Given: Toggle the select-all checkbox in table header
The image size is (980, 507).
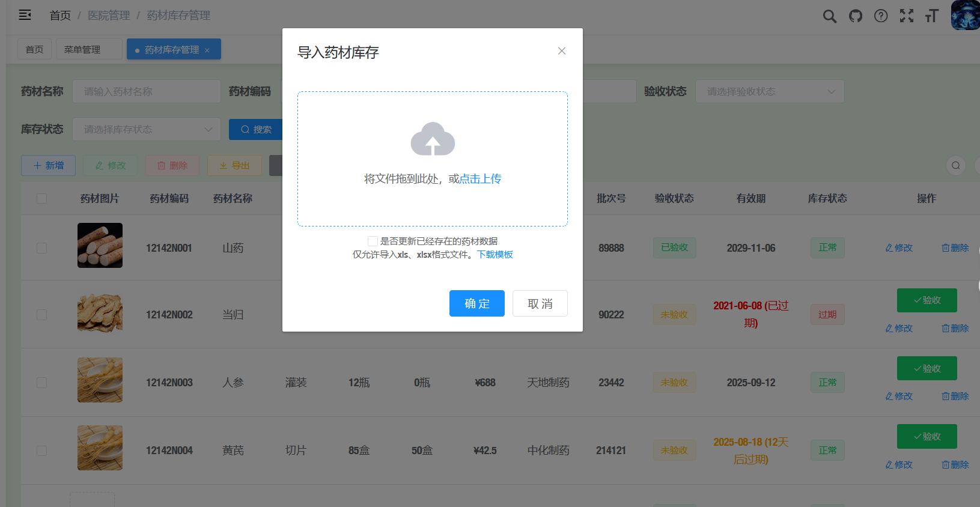Looking at the screenshot, I should 41,198.
